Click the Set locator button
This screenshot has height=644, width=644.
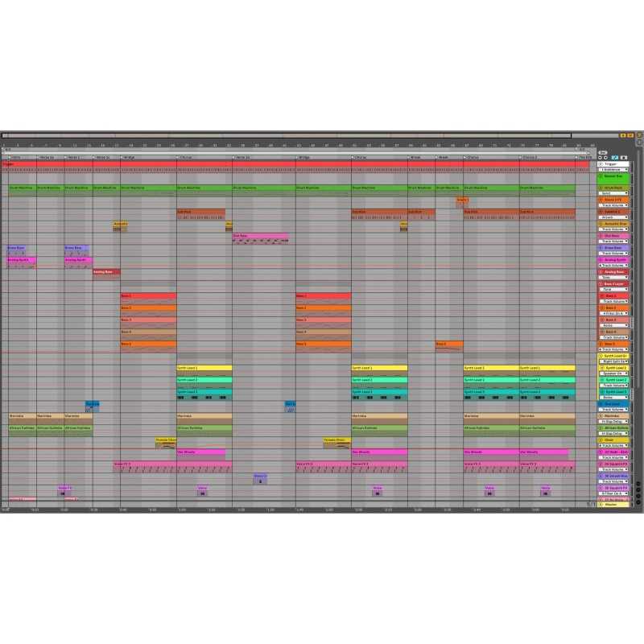coord(603,151)
